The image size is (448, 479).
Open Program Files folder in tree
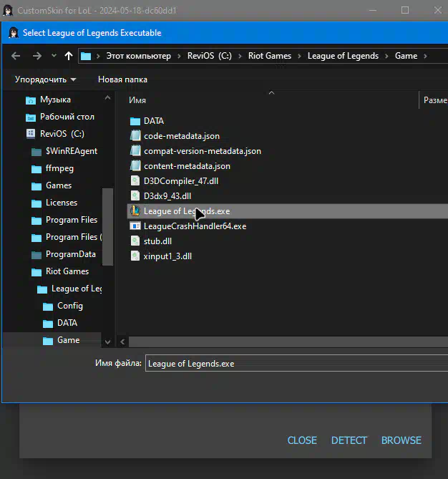[x=72, y=220]
